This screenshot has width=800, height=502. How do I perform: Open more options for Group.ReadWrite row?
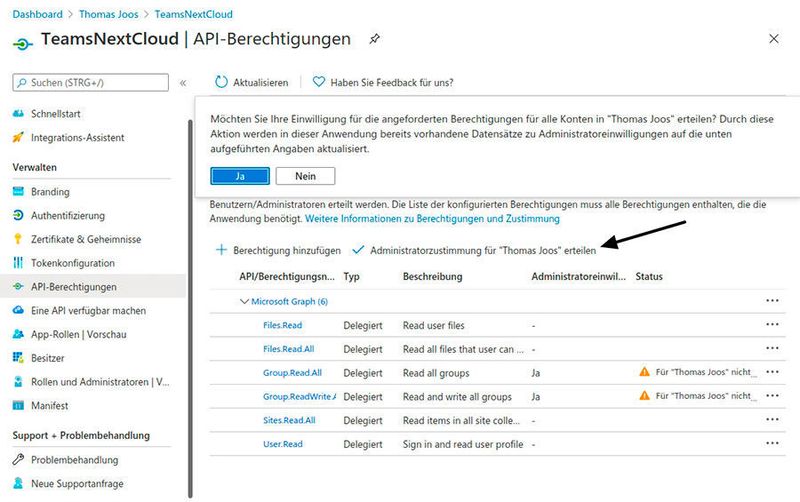pyautogui.click(x=772, y=395)
